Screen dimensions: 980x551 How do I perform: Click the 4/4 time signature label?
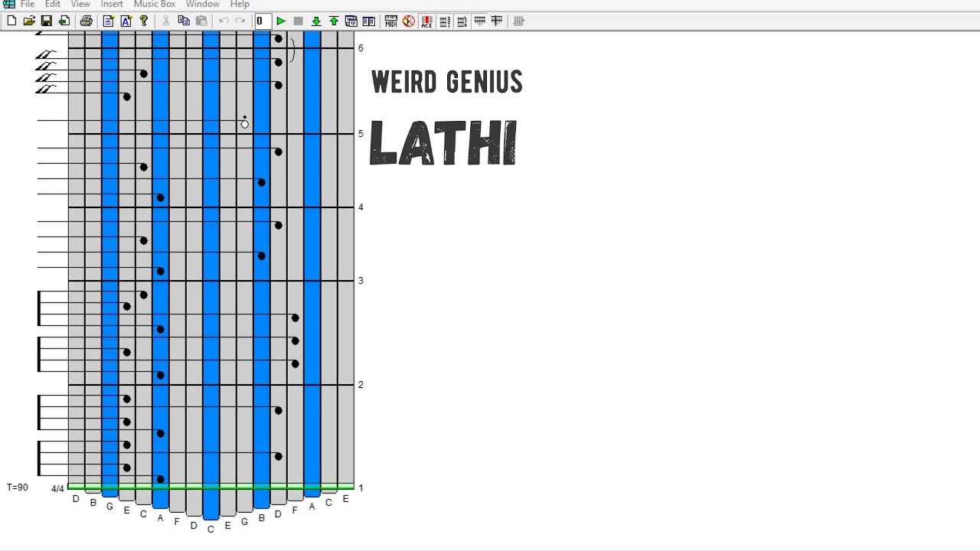coord(57,489)
